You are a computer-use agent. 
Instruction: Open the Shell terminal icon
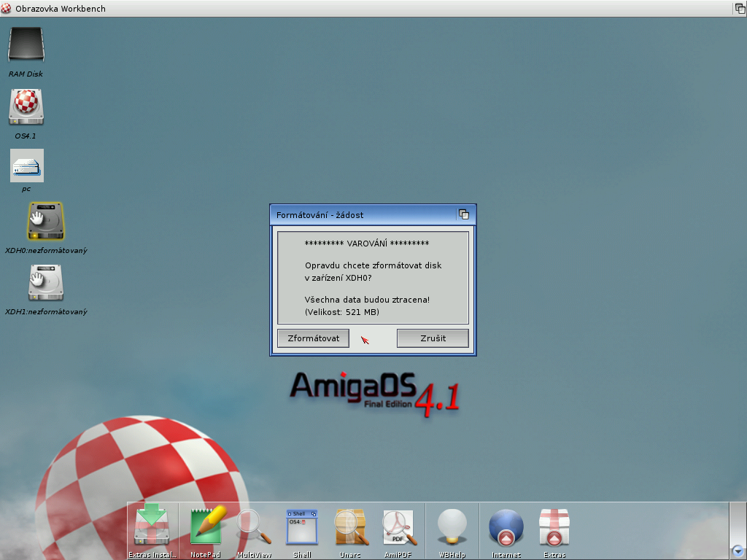302,526
